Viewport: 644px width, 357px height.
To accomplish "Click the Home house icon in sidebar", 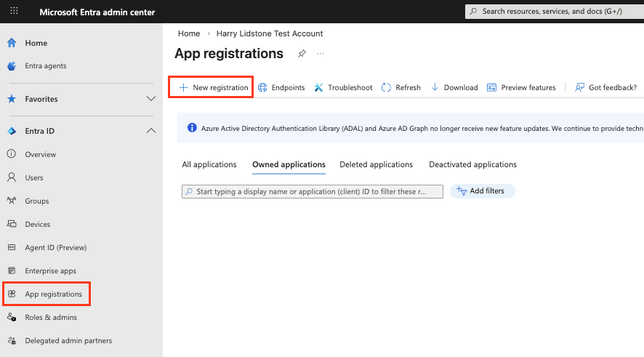I will click(x=12, y=43).
